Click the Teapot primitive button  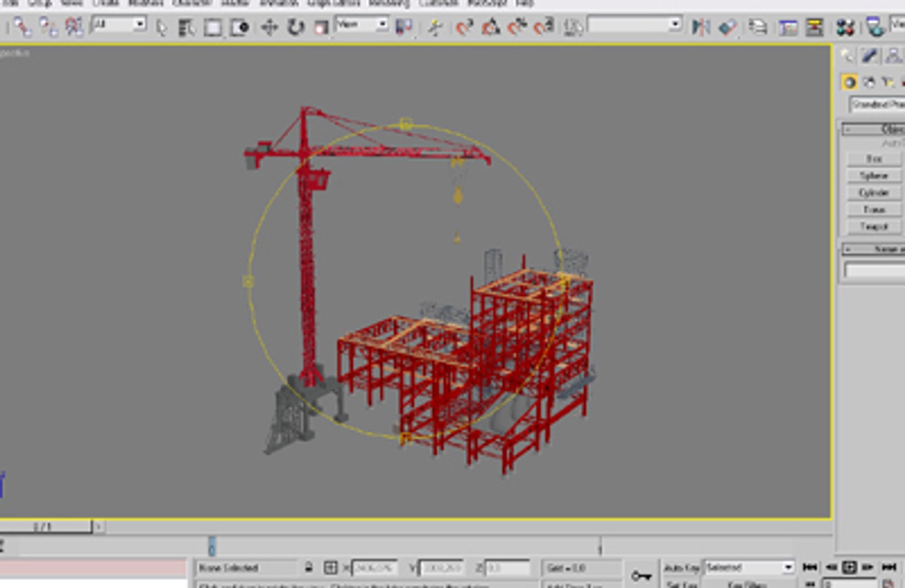(x=874, y=226)
